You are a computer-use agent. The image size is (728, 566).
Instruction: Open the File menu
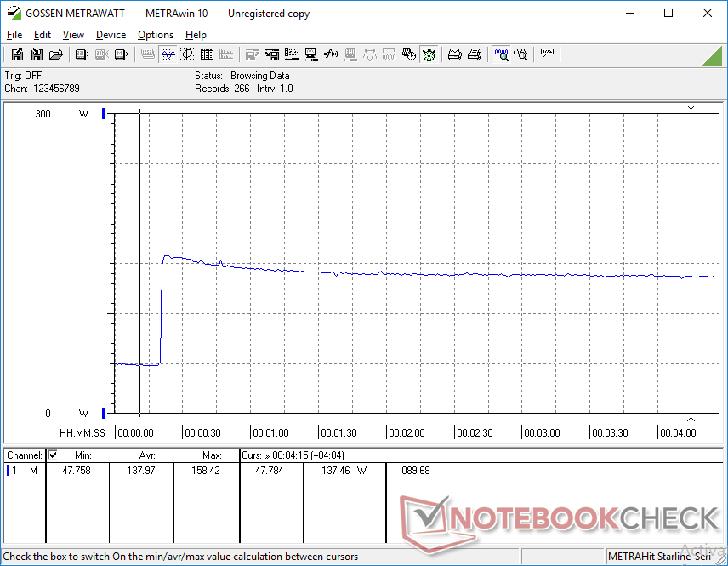pyautogui.click(x=14, y=35)
